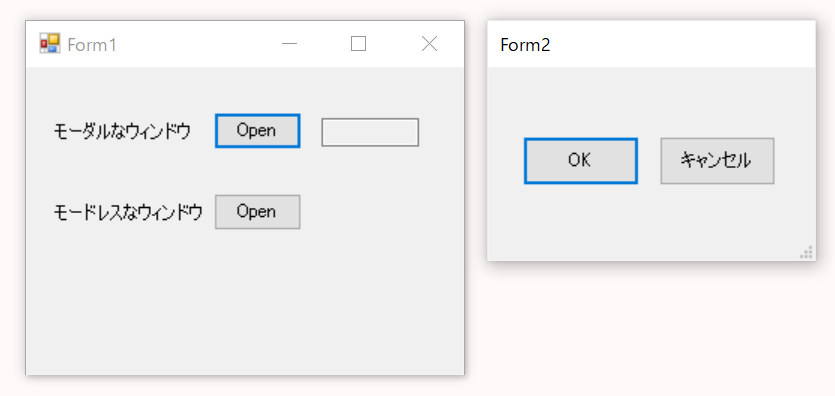Screen dimensions: 835x396
Task: Click the キャンセル button in Form2
Action: point(717,161)
